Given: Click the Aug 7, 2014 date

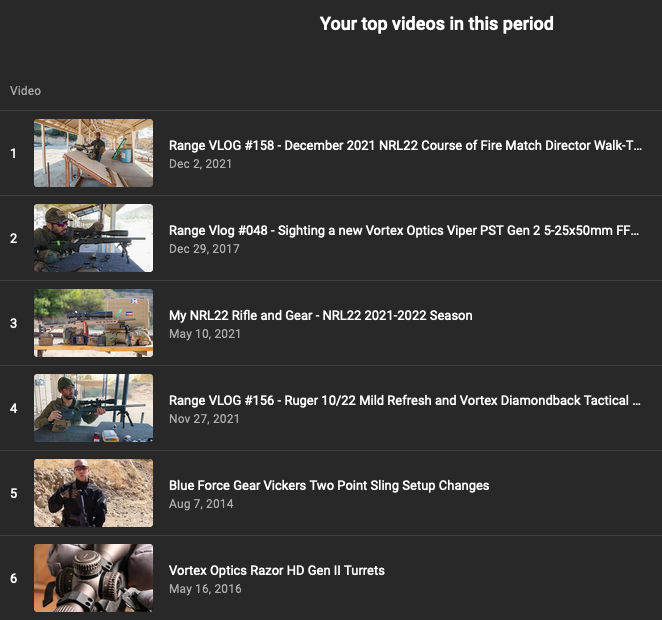Looking at the screenshot, I should coord(201,504).
